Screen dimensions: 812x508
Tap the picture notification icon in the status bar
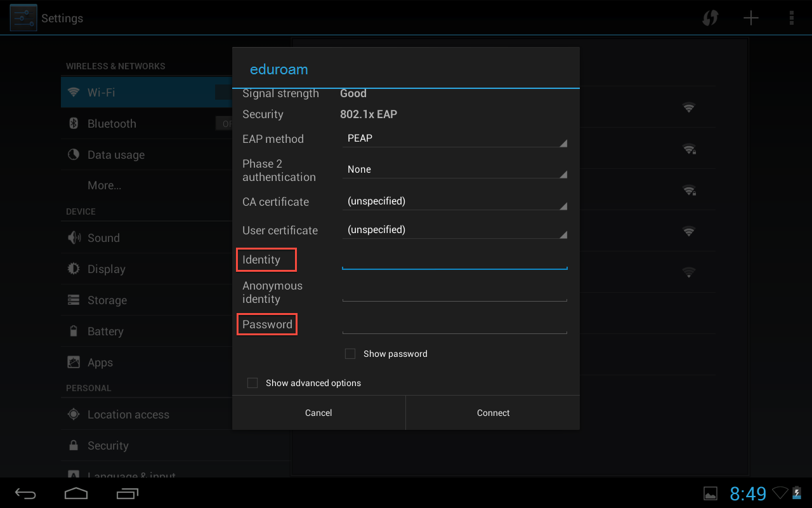click(710, 493)
